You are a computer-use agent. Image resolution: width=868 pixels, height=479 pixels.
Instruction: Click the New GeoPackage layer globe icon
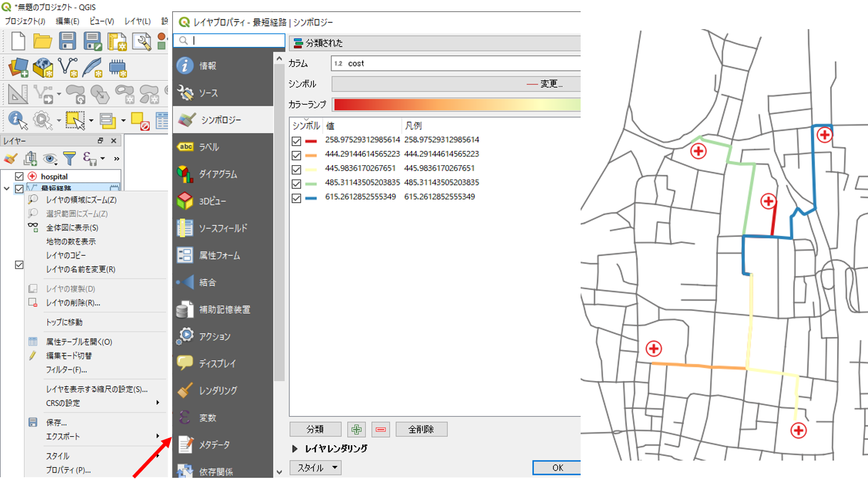click(x=43, y=68)
